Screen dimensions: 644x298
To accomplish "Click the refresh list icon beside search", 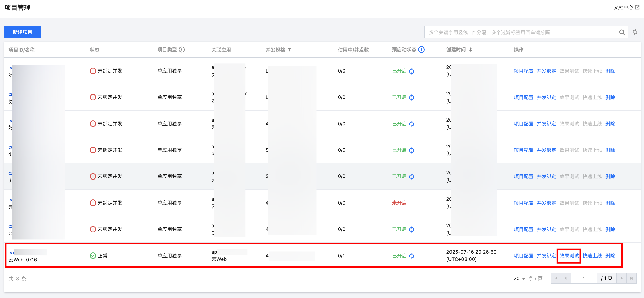I will click(x=635, y=32).
